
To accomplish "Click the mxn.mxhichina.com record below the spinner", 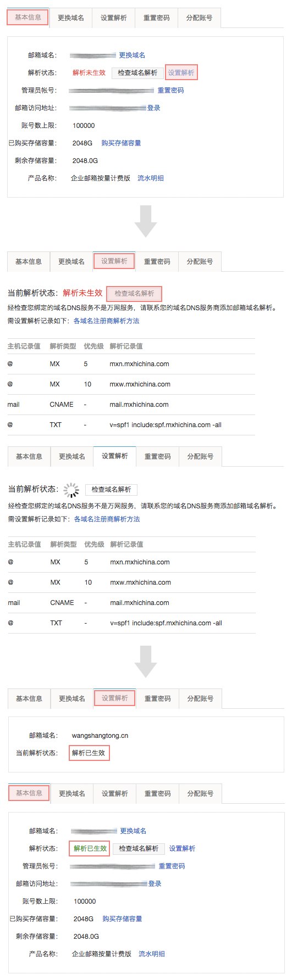I will coord(140,562).
